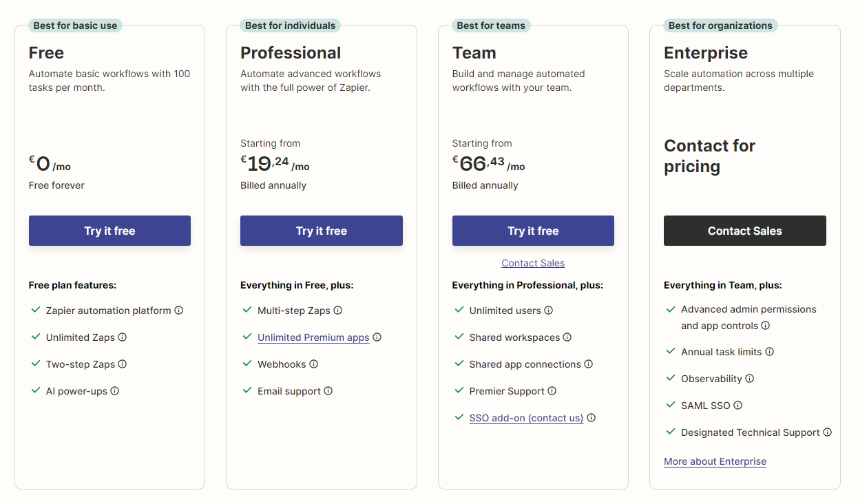The height and width of the screenshot is (504, 858).
Task: Click info icon next to Multi-step Zaps
Action: 338,311
